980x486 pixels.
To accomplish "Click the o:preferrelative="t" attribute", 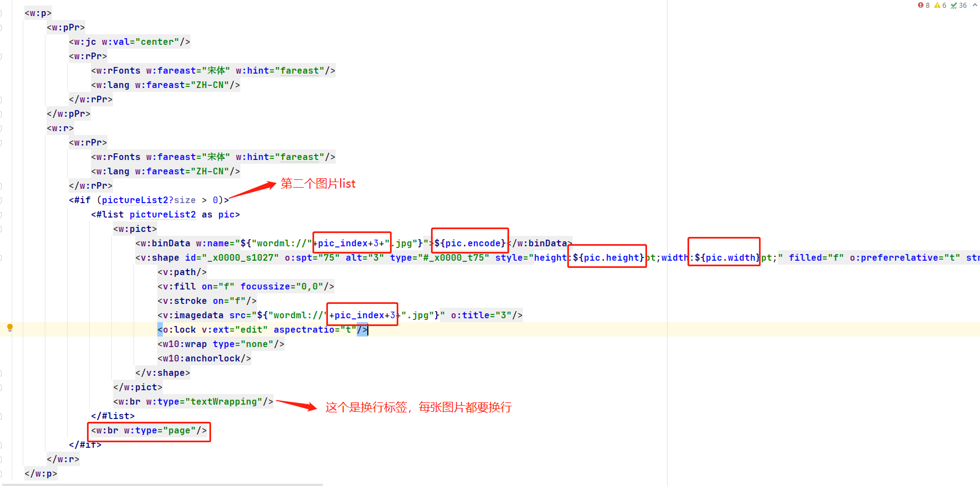I will (x=905, y=257).
